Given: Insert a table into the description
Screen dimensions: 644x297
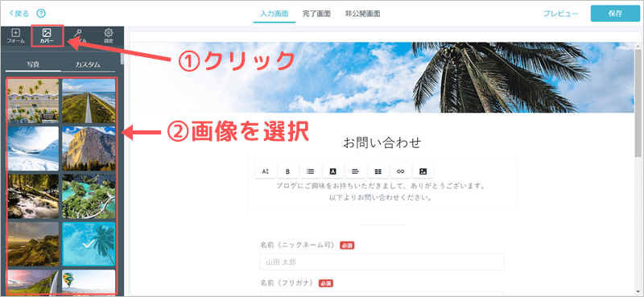Looking at the screenshot, I should point(378,171).
